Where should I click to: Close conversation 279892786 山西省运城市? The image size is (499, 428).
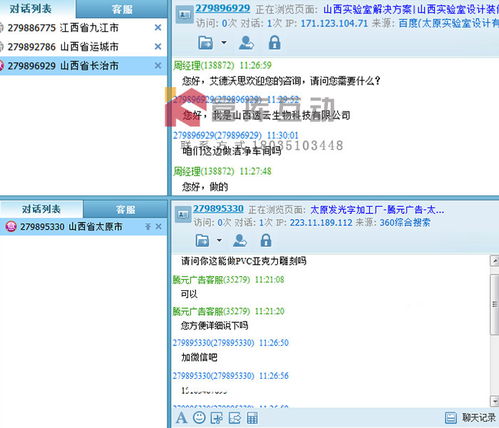pyautogui.click(x=158, y=47)
